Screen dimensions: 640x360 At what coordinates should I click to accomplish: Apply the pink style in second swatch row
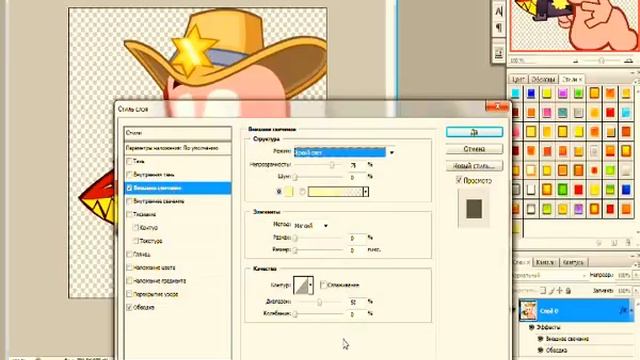pyautogui.click(x=547, y=112)
